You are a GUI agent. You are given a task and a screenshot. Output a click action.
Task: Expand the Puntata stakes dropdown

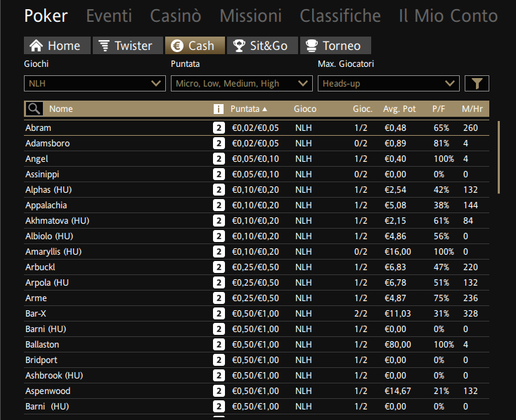[242, 83]
